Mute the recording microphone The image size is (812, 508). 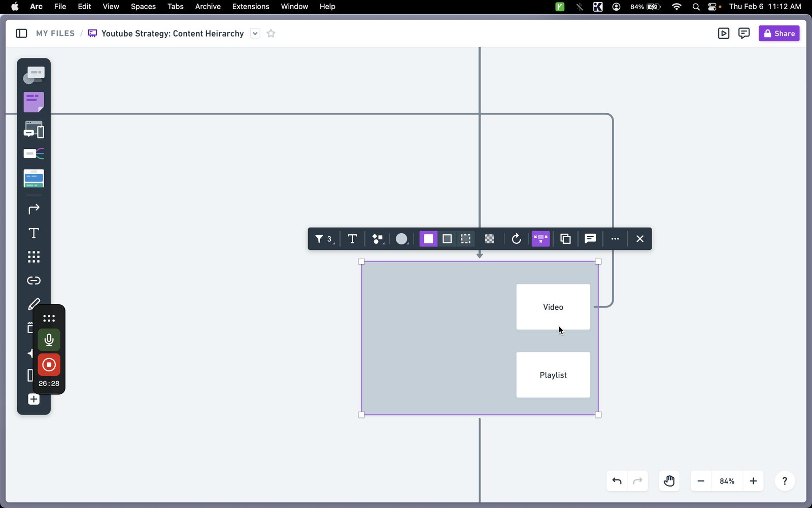click(x=49, y=340)
